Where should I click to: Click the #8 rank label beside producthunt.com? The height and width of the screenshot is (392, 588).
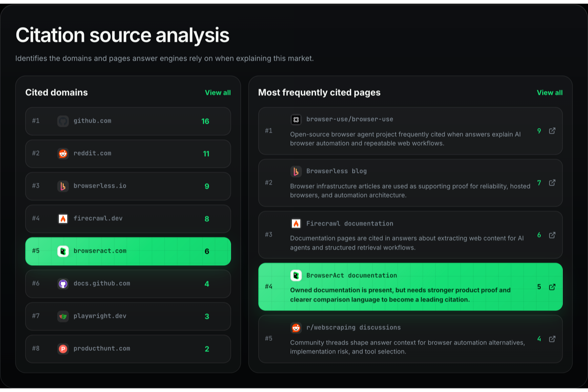36,349
